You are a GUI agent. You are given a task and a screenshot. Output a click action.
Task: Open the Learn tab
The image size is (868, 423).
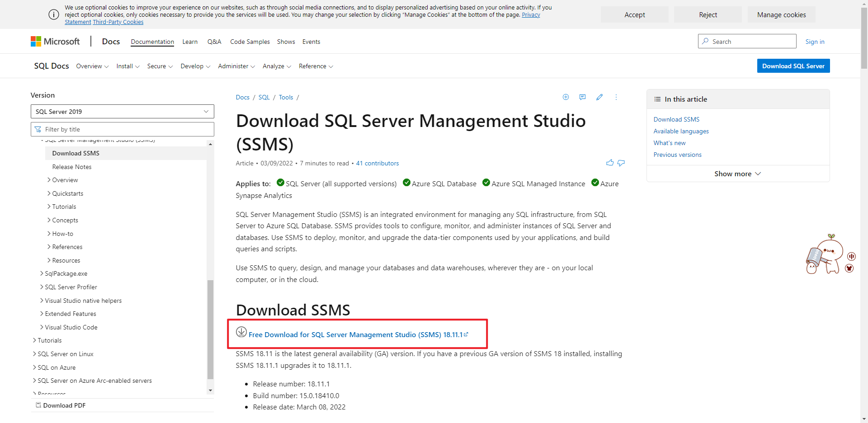pos(190,42)
